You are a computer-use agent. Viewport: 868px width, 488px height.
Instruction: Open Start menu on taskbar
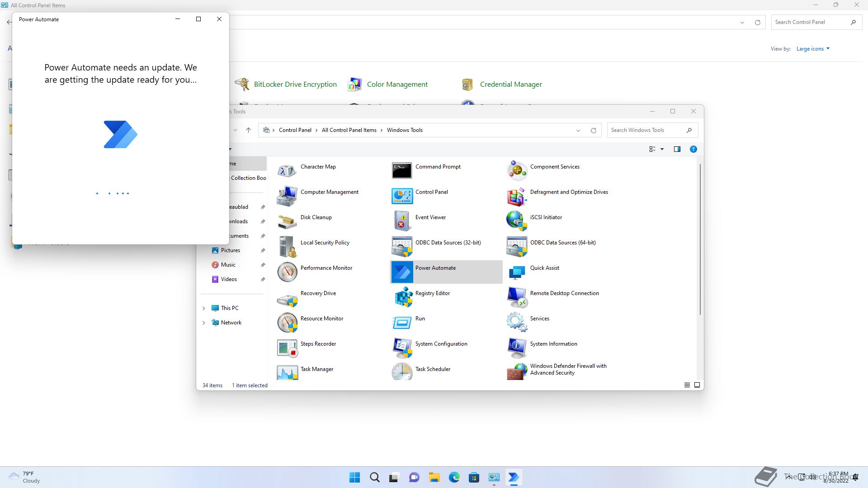[x=354, y=477]
